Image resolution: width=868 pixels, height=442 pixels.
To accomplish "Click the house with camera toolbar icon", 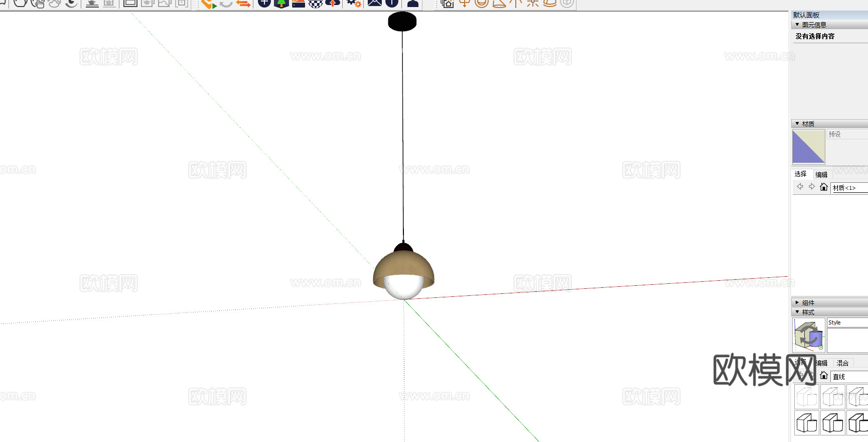I will [447, 4].
